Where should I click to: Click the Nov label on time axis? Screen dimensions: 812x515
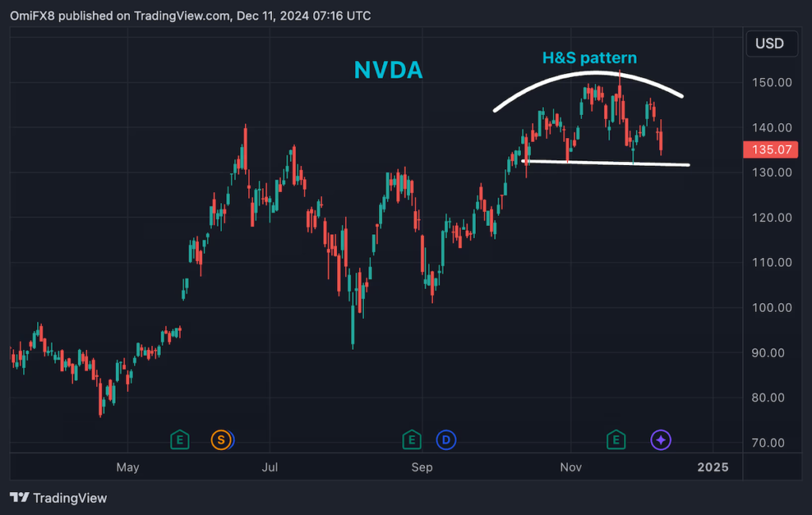coord(571,467)
